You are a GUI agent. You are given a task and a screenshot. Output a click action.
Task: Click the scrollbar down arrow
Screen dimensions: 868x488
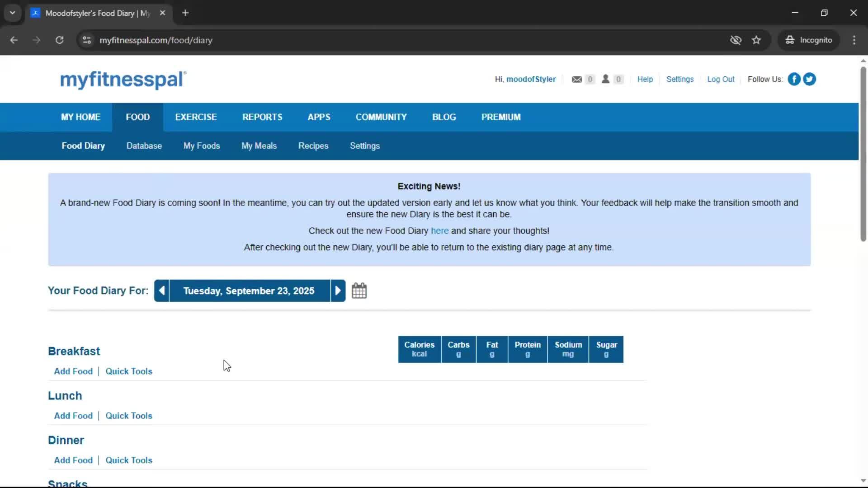click(863, 481)
